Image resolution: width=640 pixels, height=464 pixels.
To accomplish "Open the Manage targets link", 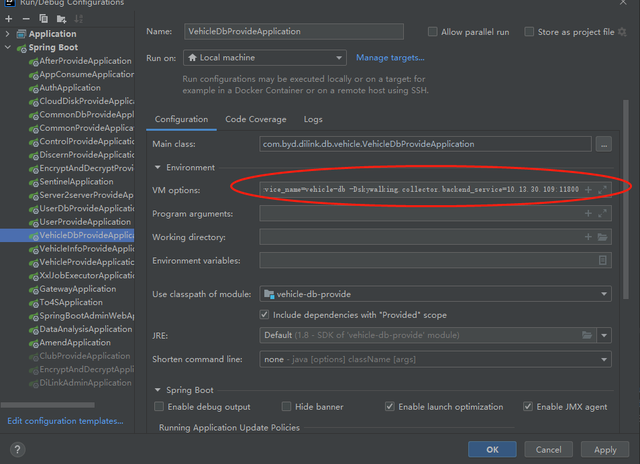I will (x=390, y=58).
